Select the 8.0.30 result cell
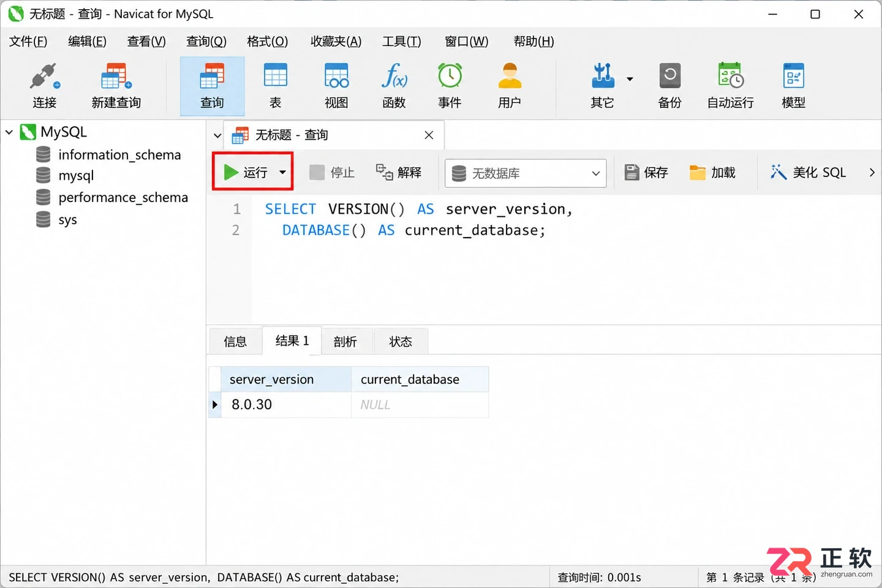This screenshot has height=588, width=882. 286,405
